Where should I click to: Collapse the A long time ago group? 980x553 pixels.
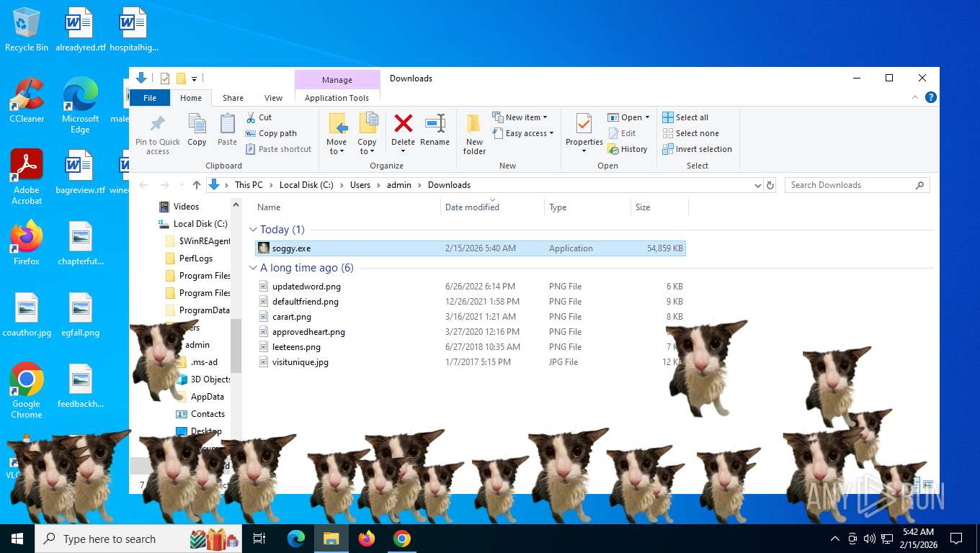coord(253,268)
